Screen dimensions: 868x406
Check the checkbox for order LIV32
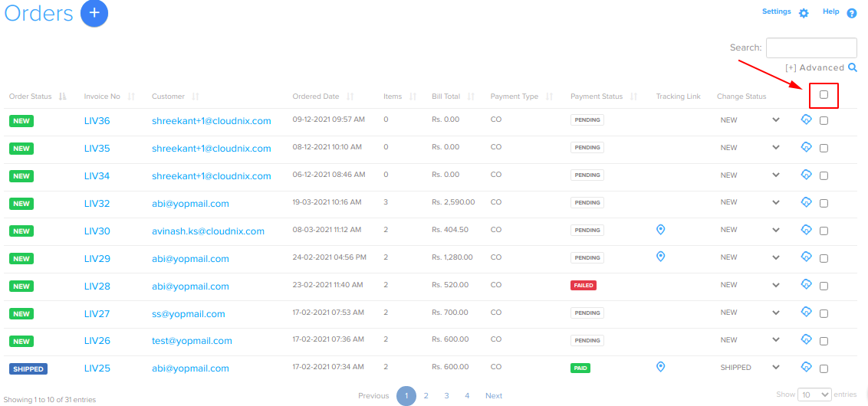[824, 204]
